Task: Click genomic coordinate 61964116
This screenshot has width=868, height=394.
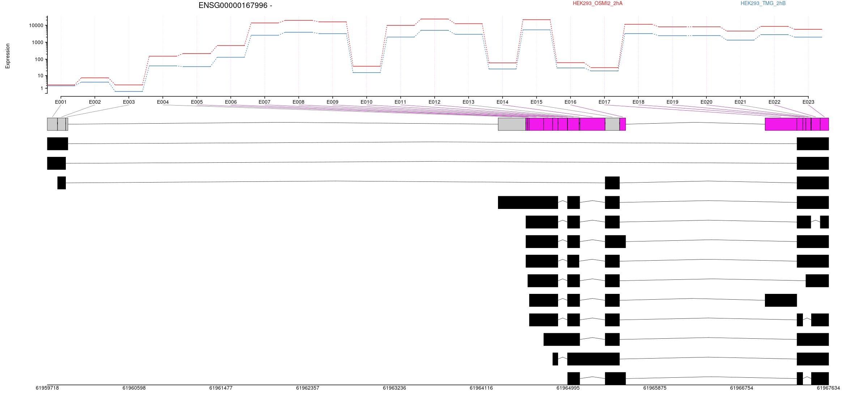Action: click(481, 388)
